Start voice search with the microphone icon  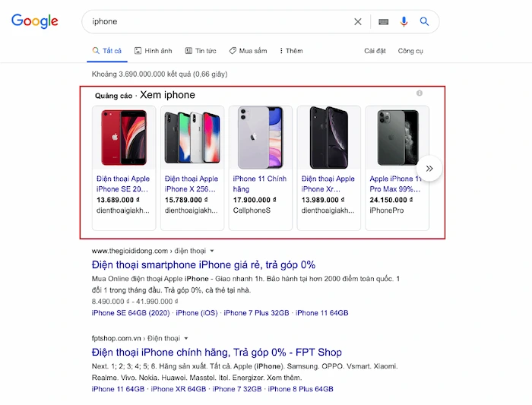pos(404,22)
